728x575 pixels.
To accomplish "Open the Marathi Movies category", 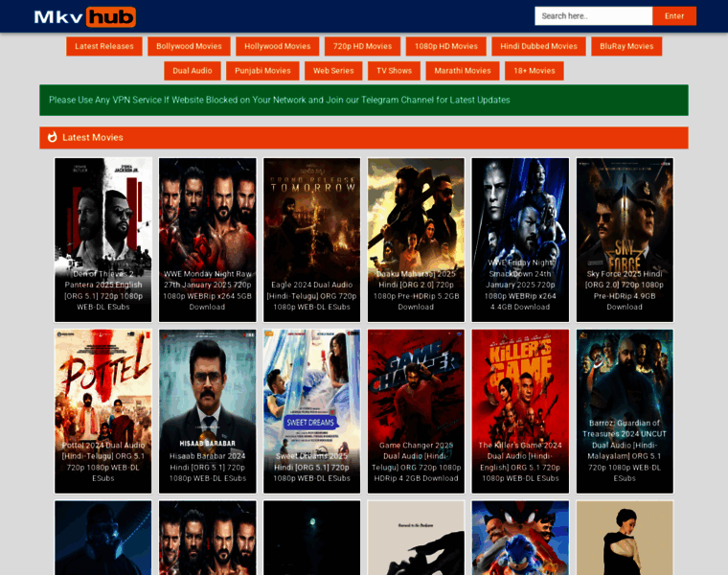I will click(x=463, y=71).
